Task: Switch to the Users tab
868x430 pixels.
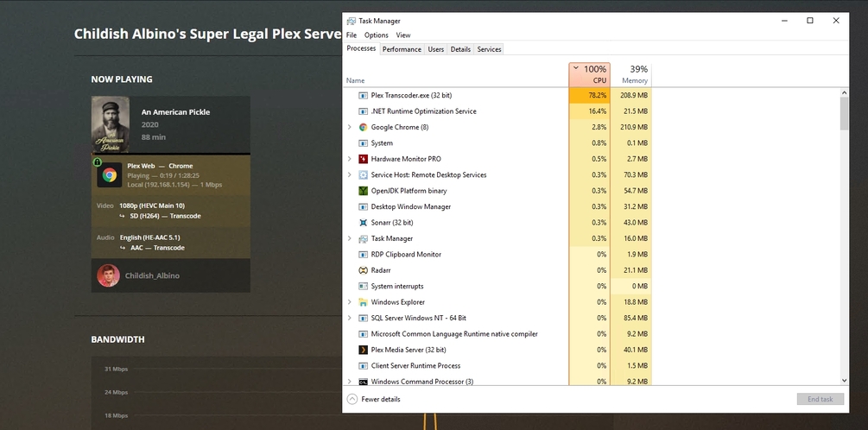Action: click(x=436, y=49)
